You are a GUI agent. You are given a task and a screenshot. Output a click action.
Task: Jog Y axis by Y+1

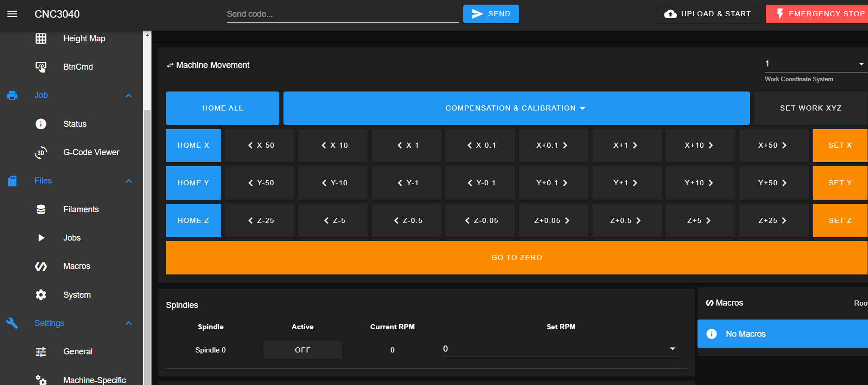click(x=627, y=183)
